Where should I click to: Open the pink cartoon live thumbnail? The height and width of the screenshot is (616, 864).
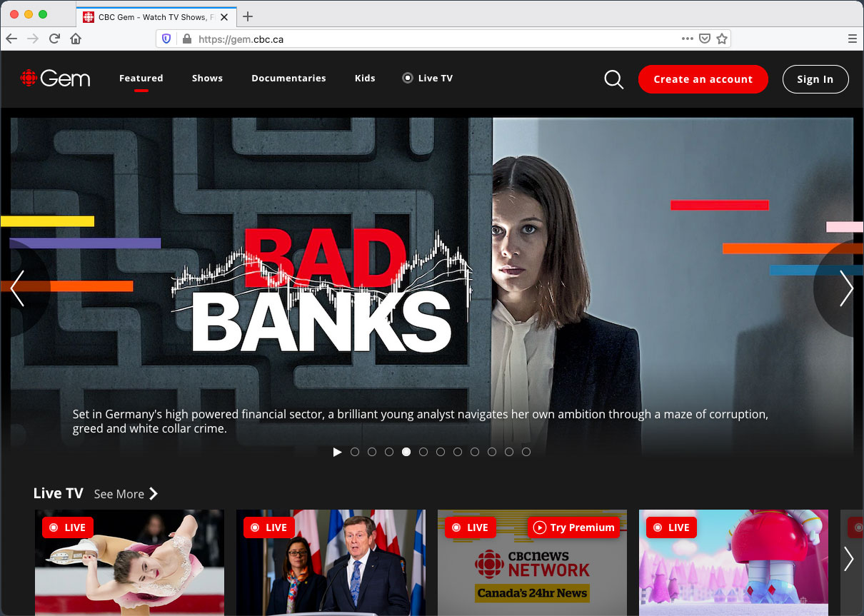point(733,562)
